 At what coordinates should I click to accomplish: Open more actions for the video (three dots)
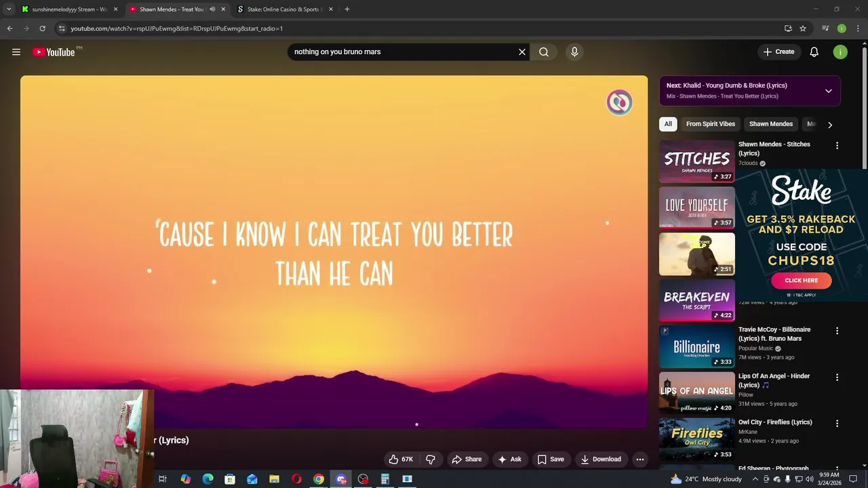[x=639, y=459]
